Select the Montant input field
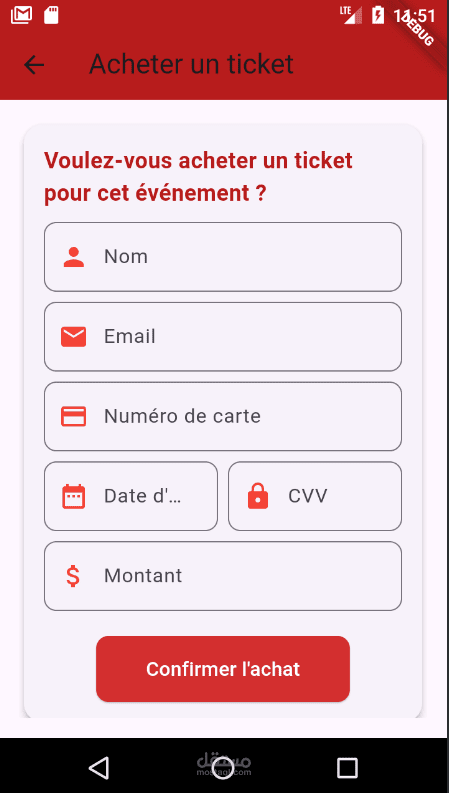449x793 pixels. click(x=223, y=576)
